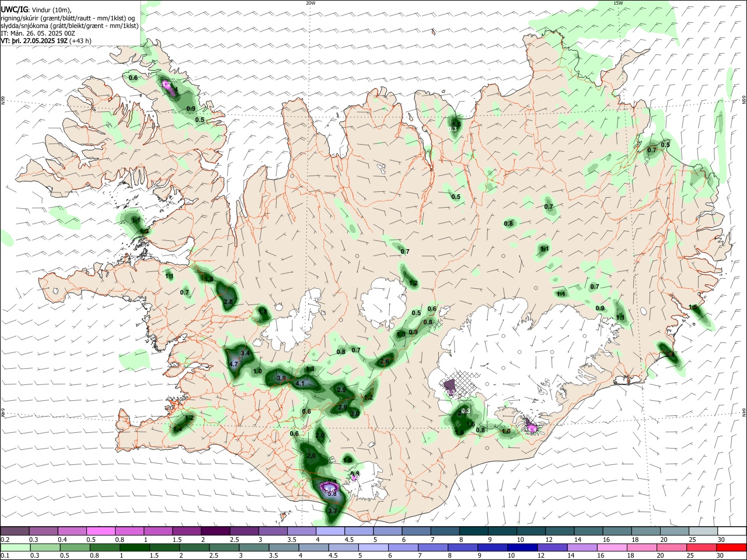Click the 3.0 precipitation value on the map
This screenshot has height=560, width=747.
click(355, 414)
